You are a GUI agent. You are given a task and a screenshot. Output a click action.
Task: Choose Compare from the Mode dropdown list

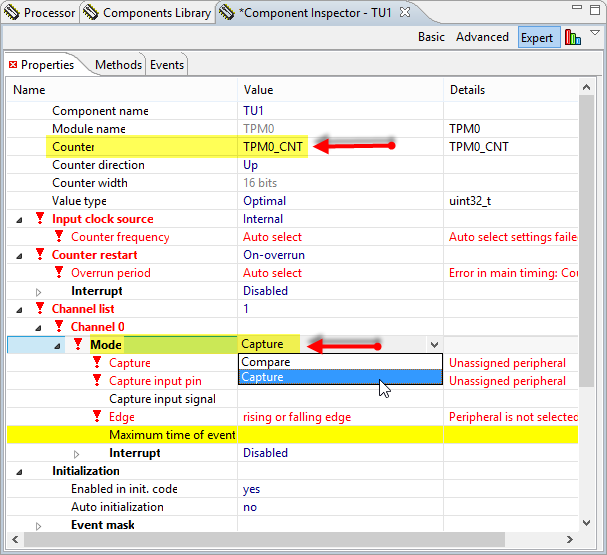coord(266,362)
